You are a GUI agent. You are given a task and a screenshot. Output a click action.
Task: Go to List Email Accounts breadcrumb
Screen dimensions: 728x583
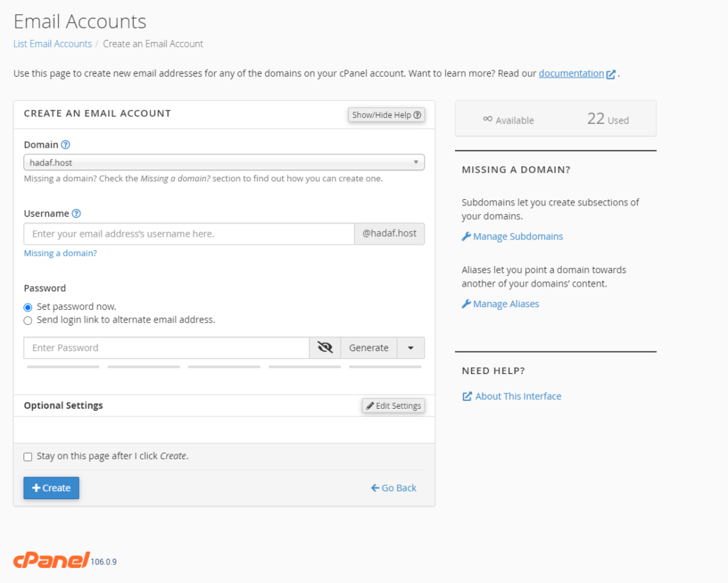[53, 43]
